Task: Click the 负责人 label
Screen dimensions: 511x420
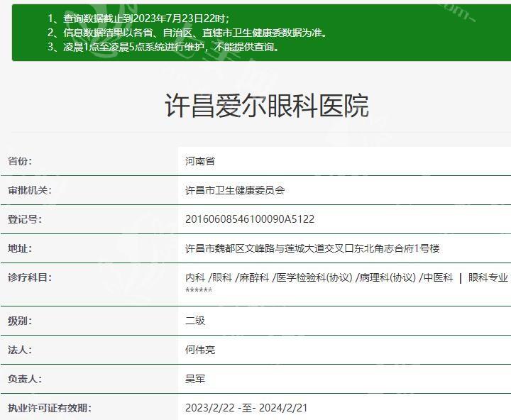Action: (x=25, y=379)
